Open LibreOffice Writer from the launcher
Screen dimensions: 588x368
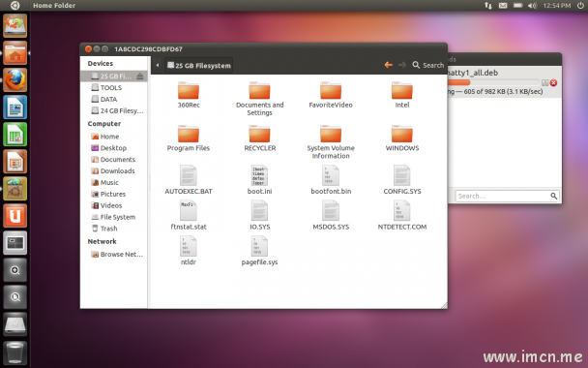click(15, 107)
